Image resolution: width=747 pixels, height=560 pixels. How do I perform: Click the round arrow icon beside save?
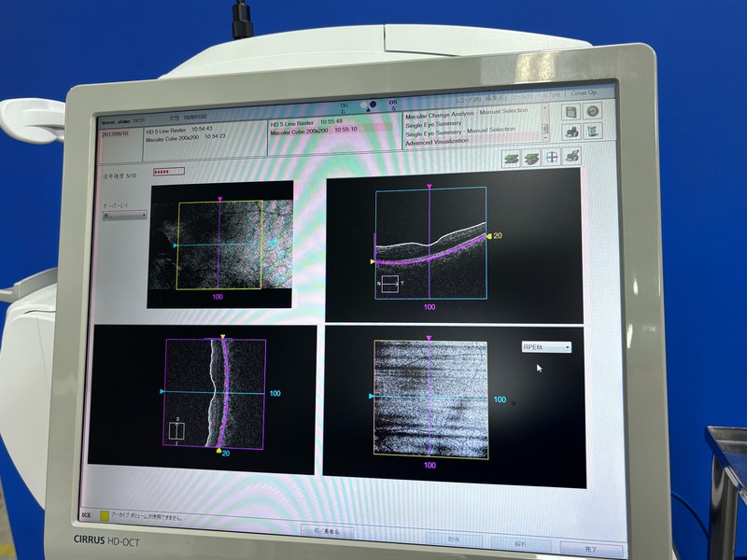(x=592, y=111)
